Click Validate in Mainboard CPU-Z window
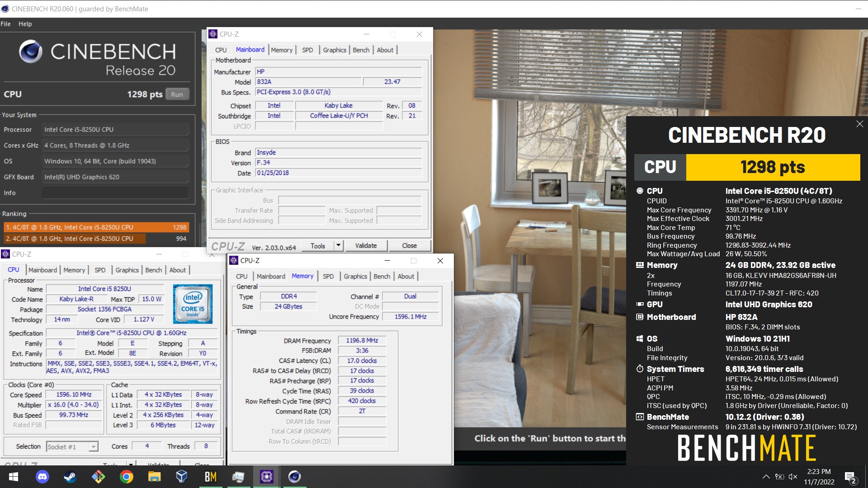This screenshot has height=488, width=868. point(366,246)
